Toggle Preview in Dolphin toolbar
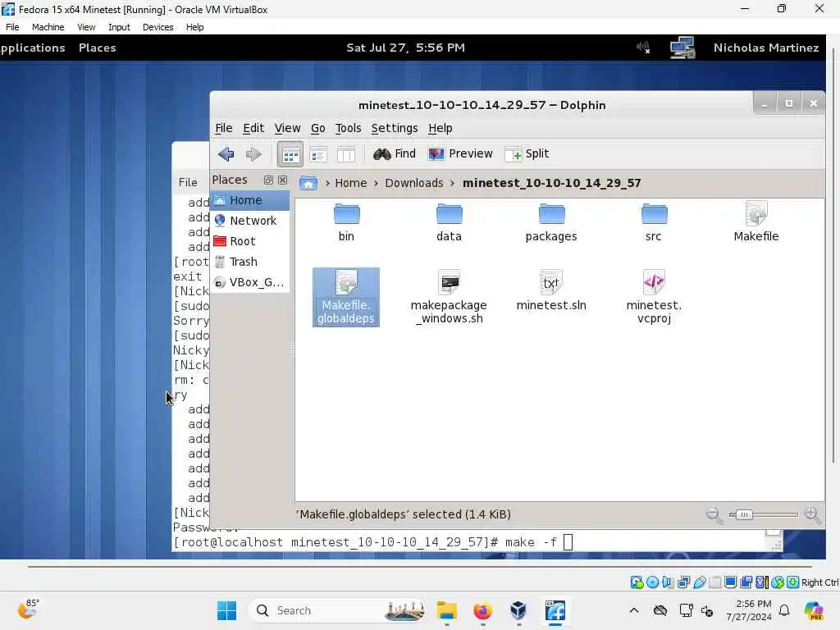Viewport: 840px width, 630px height. click(461, 154)
